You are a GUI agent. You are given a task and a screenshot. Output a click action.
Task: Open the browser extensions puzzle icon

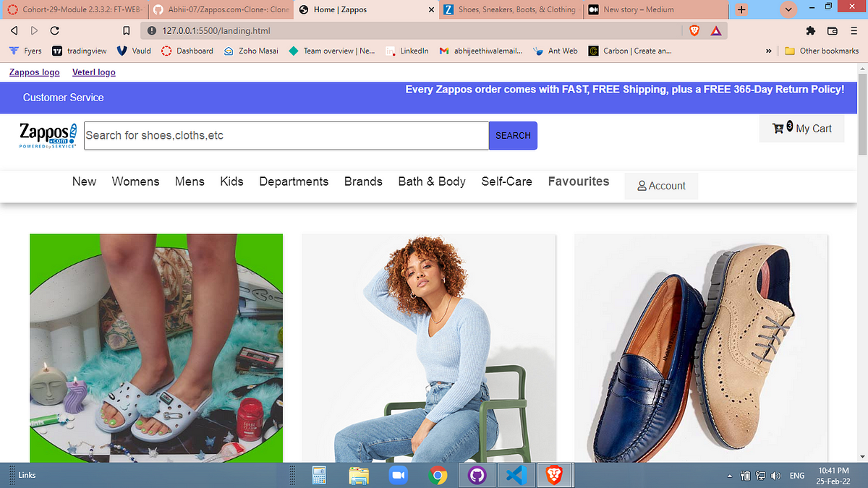tap(810, 31)
